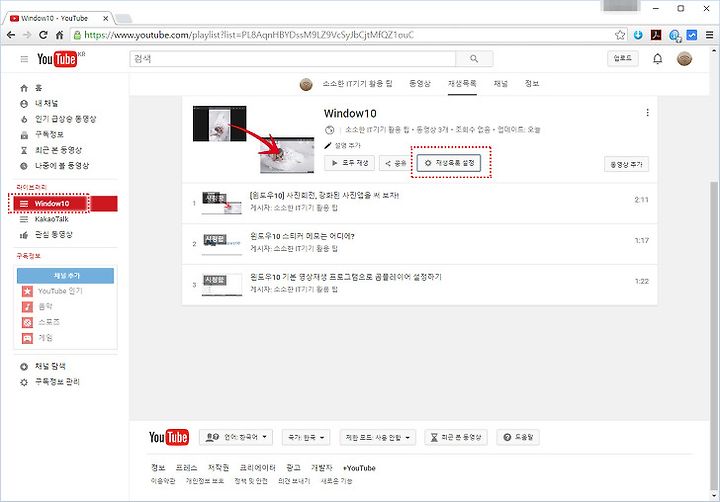Focus the 검색 search field

coord(292,59)
